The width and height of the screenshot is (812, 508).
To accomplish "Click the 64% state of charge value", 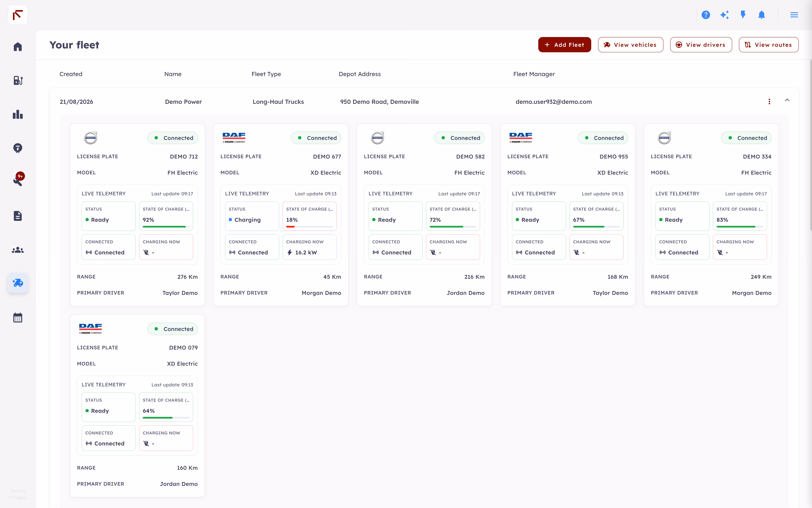I will pyautogui.click(x=149, y=411).
